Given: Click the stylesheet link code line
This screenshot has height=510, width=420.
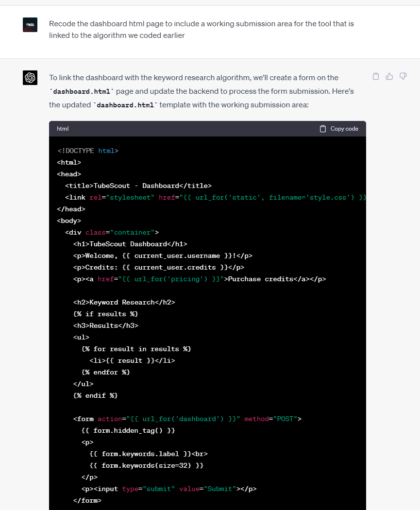Looking at the screenshot, I should point(216,197).
